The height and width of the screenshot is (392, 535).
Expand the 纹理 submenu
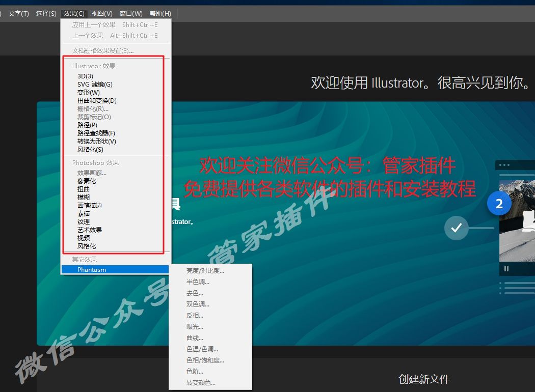tap(116, 221)
